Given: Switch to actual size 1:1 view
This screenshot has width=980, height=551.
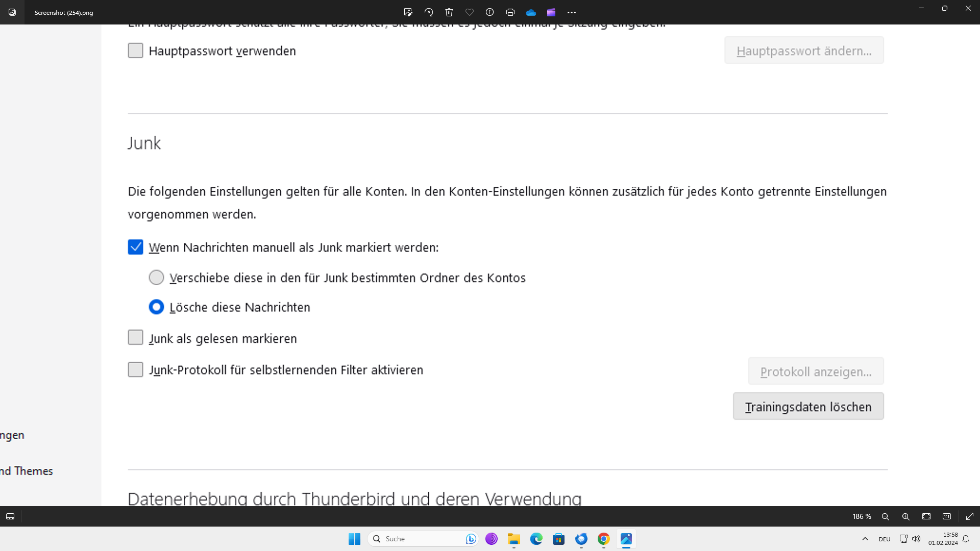Looking at the screenshot, I should (x=947, y=516).
